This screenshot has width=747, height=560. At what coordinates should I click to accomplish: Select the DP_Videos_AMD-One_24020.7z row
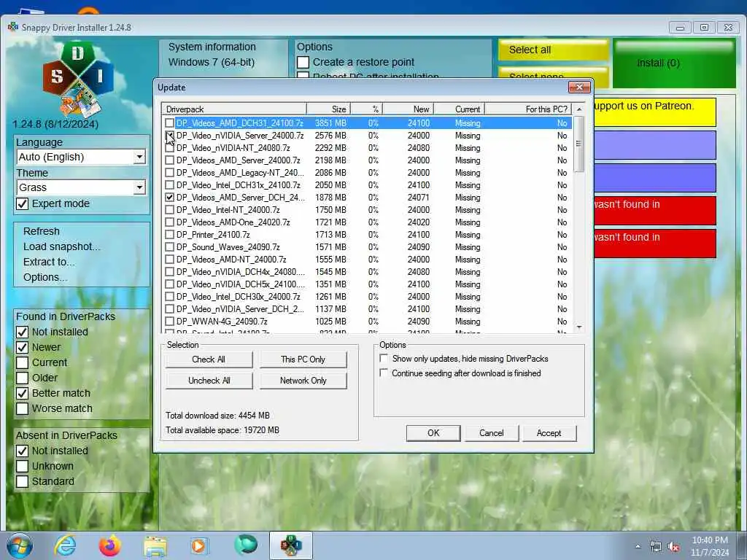367,222
